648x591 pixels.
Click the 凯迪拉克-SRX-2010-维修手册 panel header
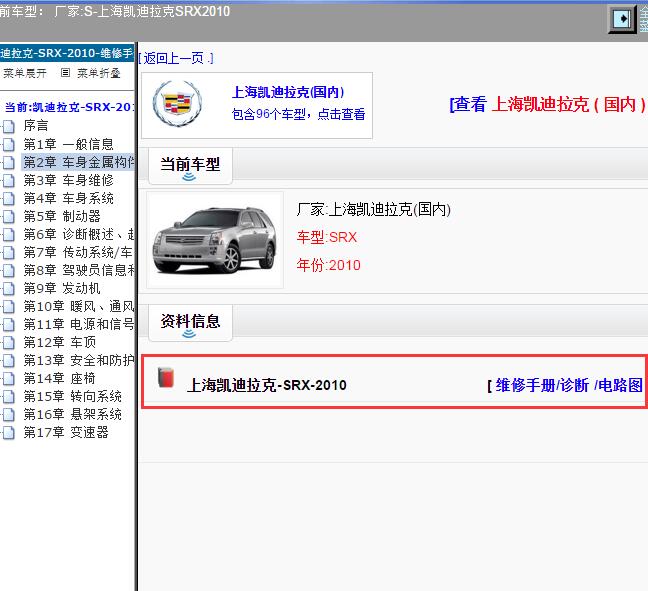click(x=67, y=53)
